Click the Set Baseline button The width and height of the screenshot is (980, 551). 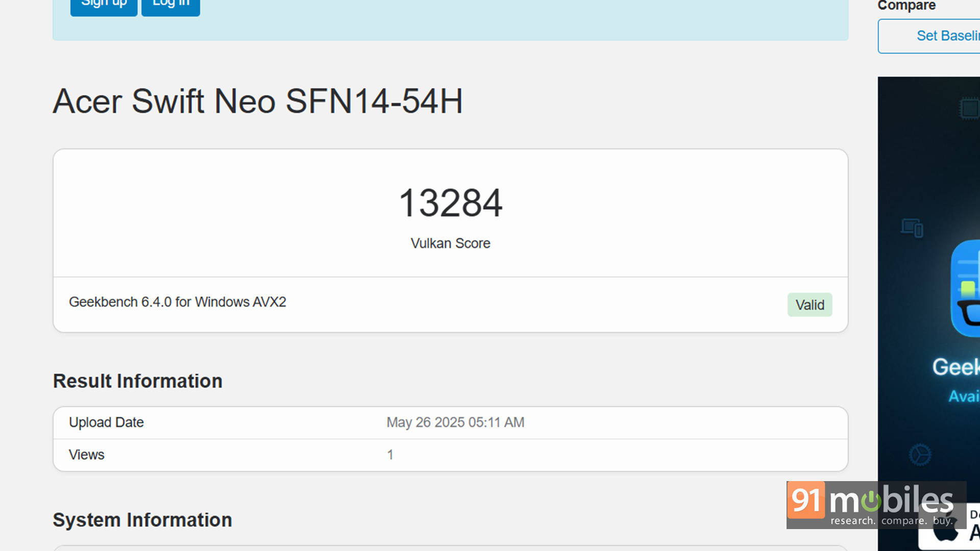929,36
